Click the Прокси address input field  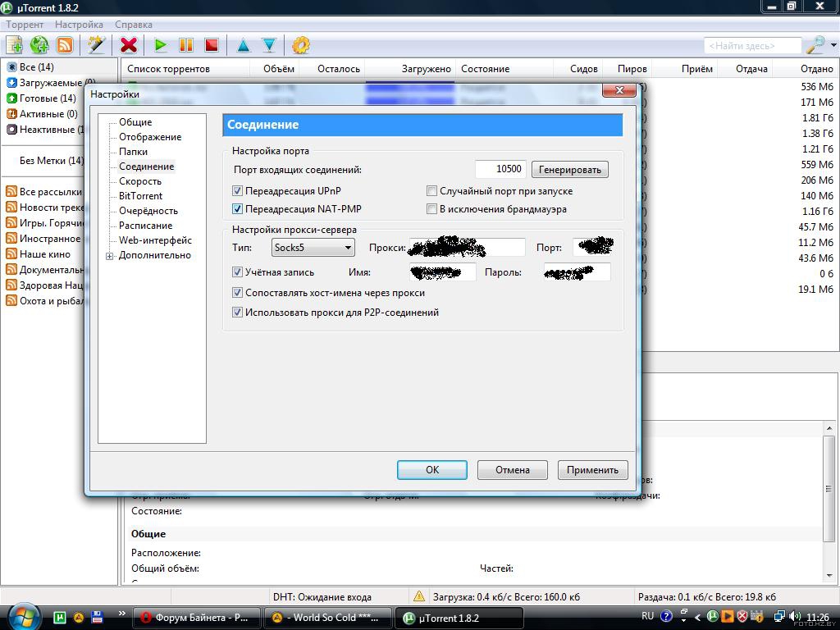click(x=467, y=248)
